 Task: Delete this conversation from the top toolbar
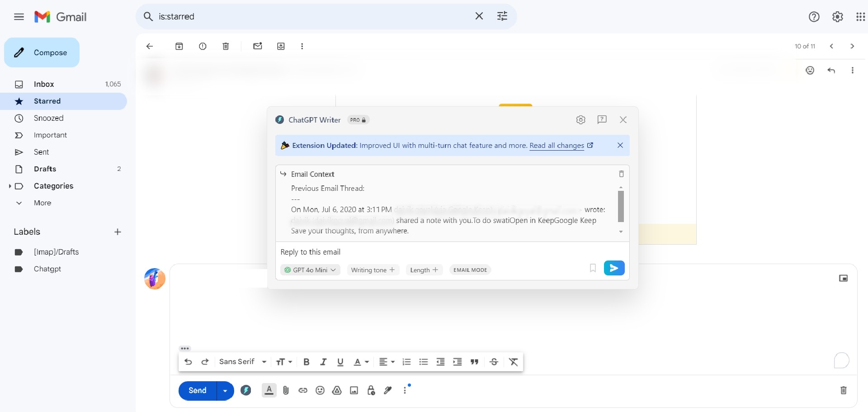point(226,46)
